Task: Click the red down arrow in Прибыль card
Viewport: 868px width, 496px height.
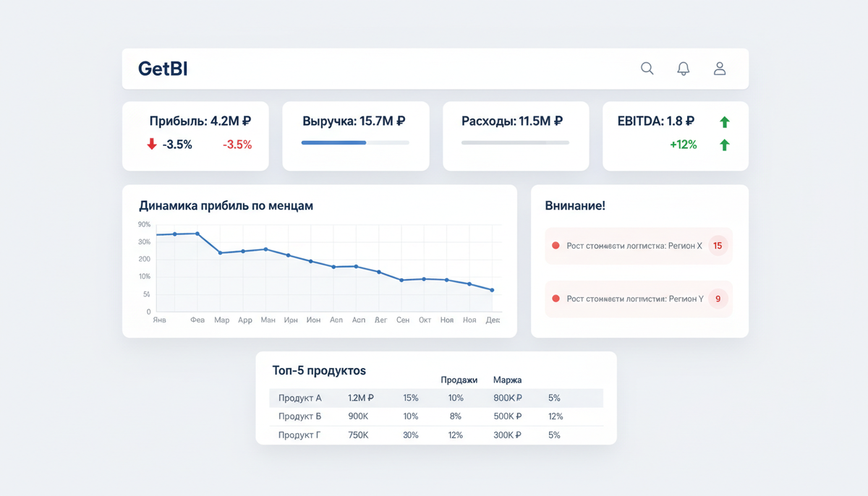Action: [152, 144]
